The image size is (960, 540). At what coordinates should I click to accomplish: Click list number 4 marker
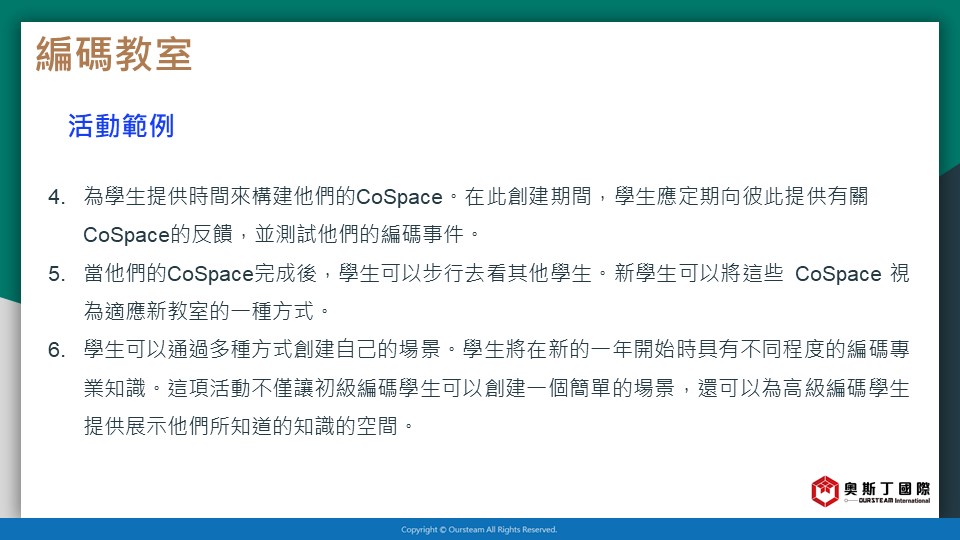(x=56, y=197)
